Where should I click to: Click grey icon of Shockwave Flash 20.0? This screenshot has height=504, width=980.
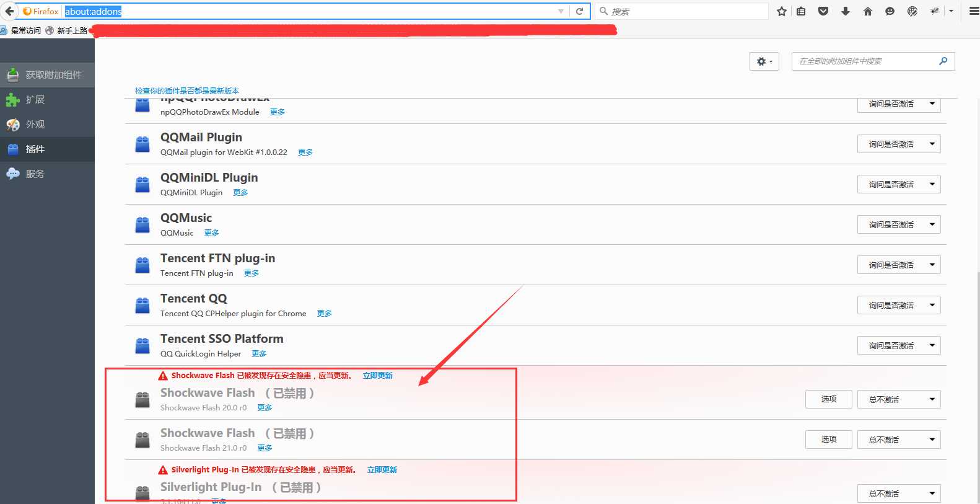[142, 400]
